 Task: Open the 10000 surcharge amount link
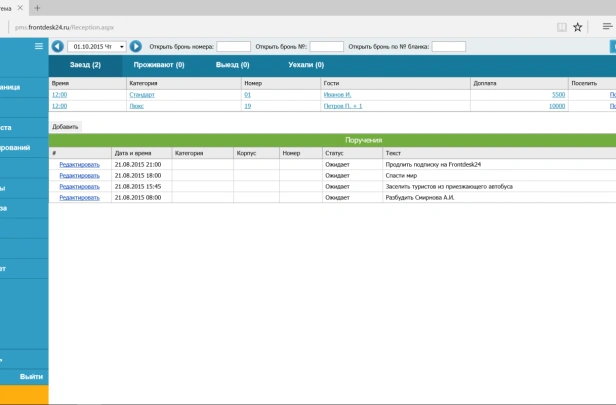(557, 106)
